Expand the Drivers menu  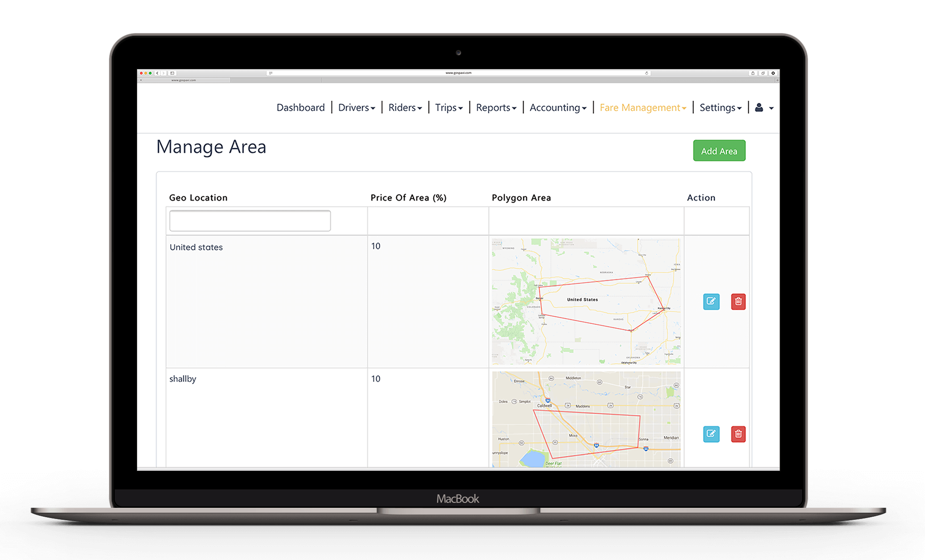356,108
